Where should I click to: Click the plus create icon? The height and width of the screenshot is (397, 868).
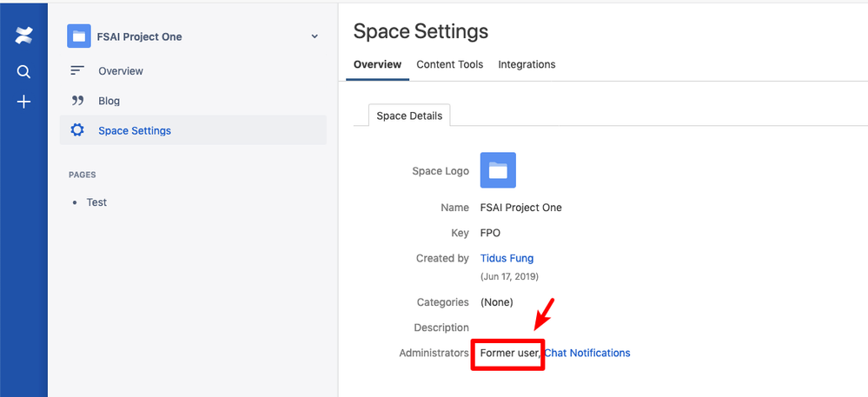23,102
